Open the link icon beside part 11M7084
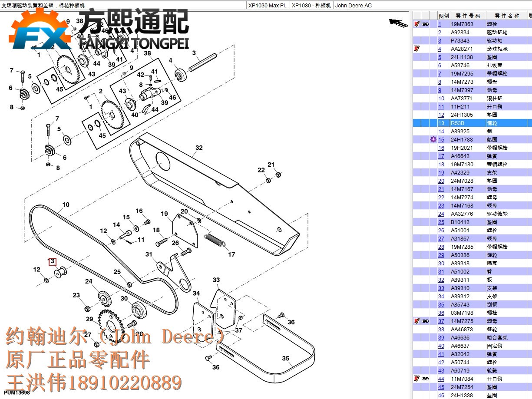The height and width of the screenshot is (399, 532). pos(425,378)
